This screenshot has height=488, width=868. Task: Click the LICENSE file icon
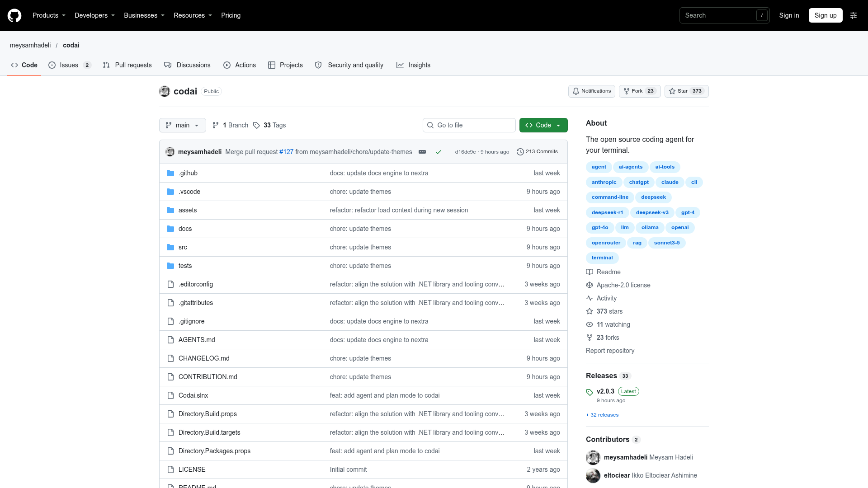click(x=170, y=469)
